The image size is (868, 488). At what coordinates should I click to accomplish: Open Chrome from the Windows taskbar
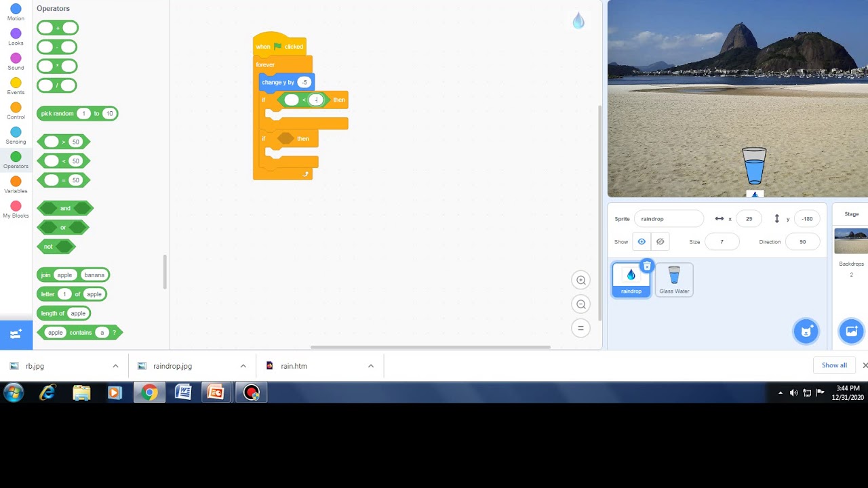149,392
